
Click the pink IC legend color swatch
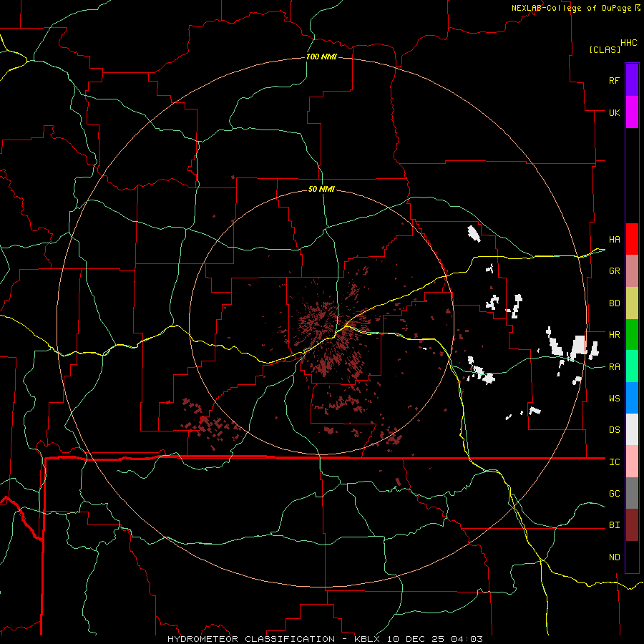(x=632, y=462)
